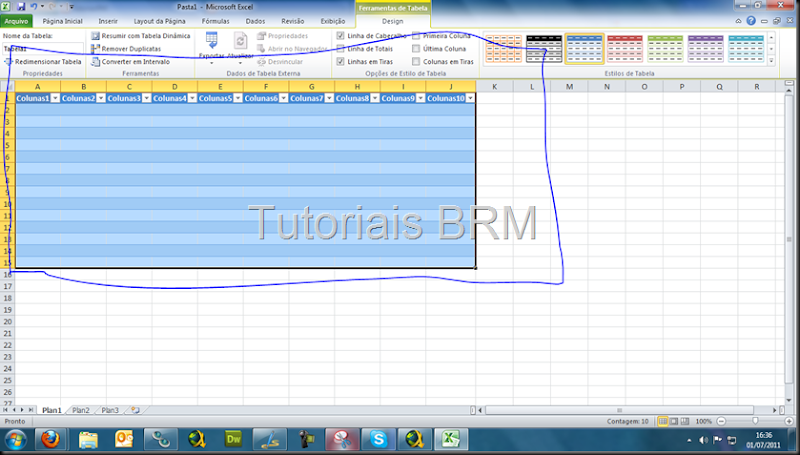Select the red table style
The width and height of the screenshot is (800, 455).
tap(625, 48)
